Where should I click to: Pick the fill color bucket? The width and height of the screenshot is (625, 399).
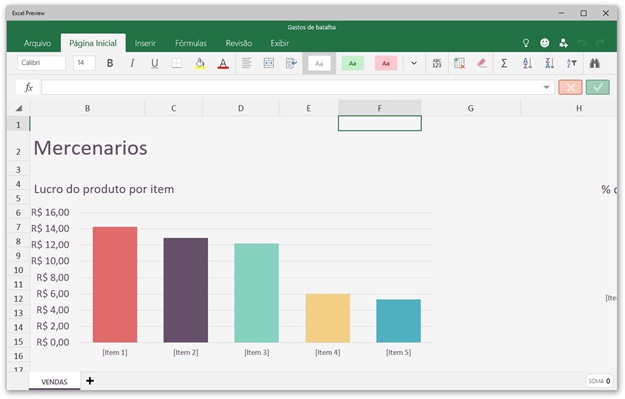point(200,63)
